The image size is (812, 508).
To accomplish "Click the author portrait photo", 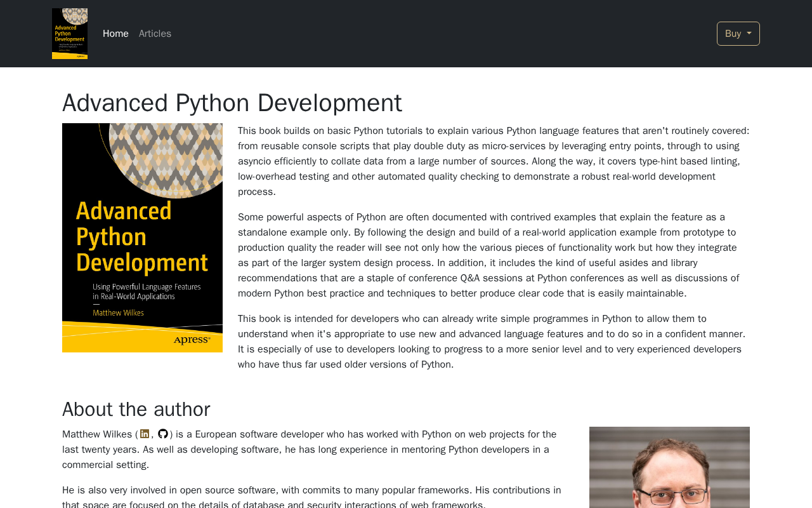I will pos(669,467).
